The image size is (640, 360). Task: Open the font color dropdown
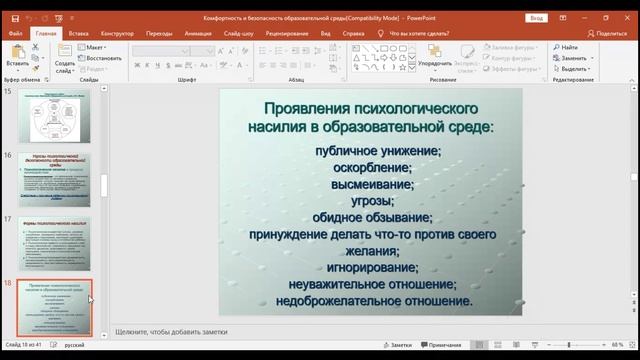point(247,65)
